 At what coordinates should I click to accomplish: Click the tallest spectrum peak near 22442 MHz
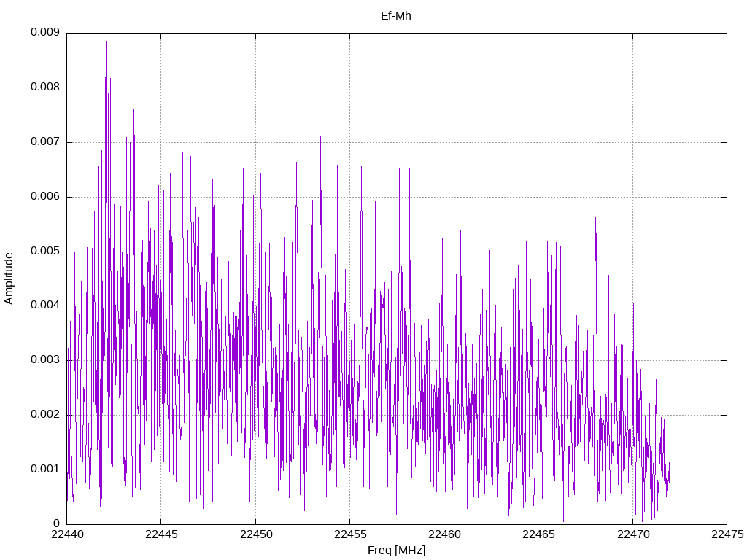106,43
